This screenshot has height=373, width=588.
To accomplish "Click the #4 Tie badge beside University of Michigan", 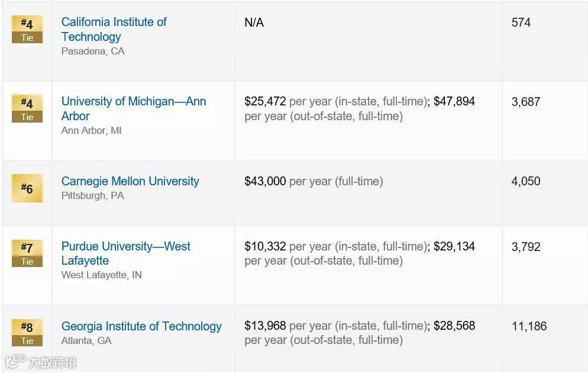I will click(x=27, y=109).
